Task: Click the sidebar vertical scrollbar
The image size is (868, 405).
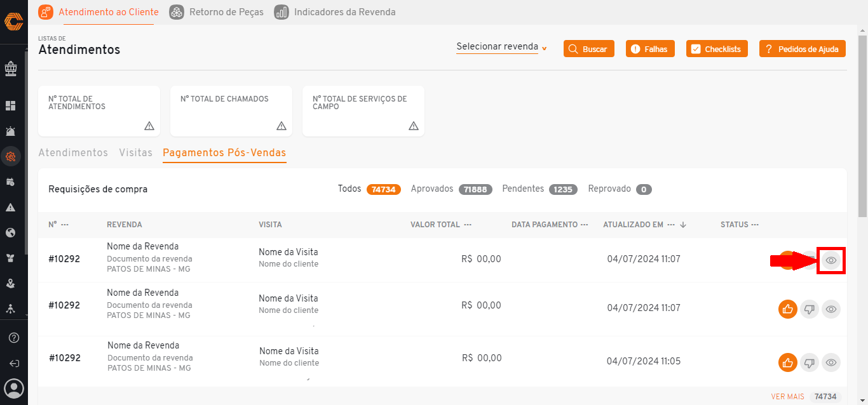Action: pyautogui.click(x=26, y=152)
